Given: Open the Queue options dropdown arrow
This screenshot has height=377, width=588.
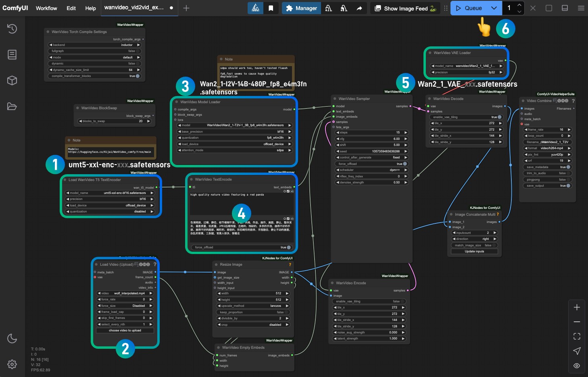Looking at the screenshot, I should tap(494, 8).
